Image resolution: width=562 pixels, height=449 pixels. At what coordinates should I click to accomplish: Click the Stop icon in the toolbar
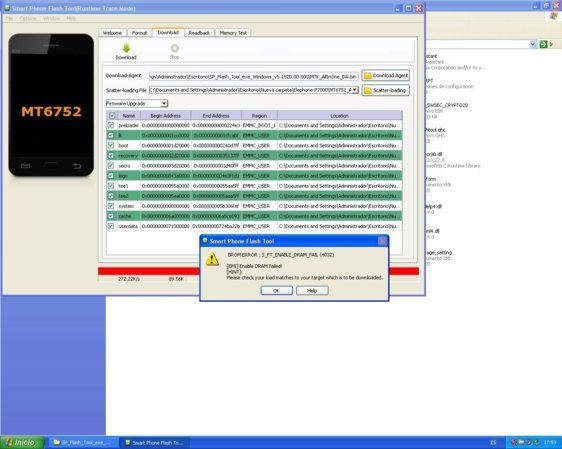tap(175, 48)
